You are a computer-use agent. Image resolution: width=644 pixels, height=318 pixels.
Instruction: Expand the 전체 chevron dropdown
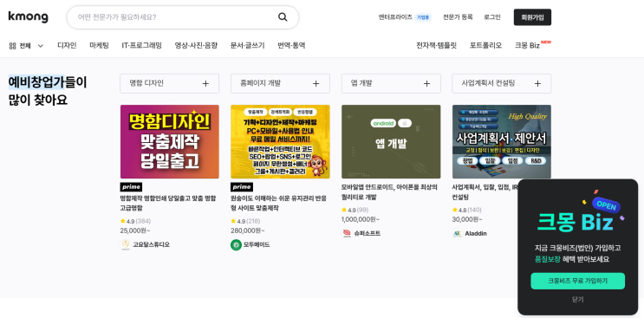point(40,46)
